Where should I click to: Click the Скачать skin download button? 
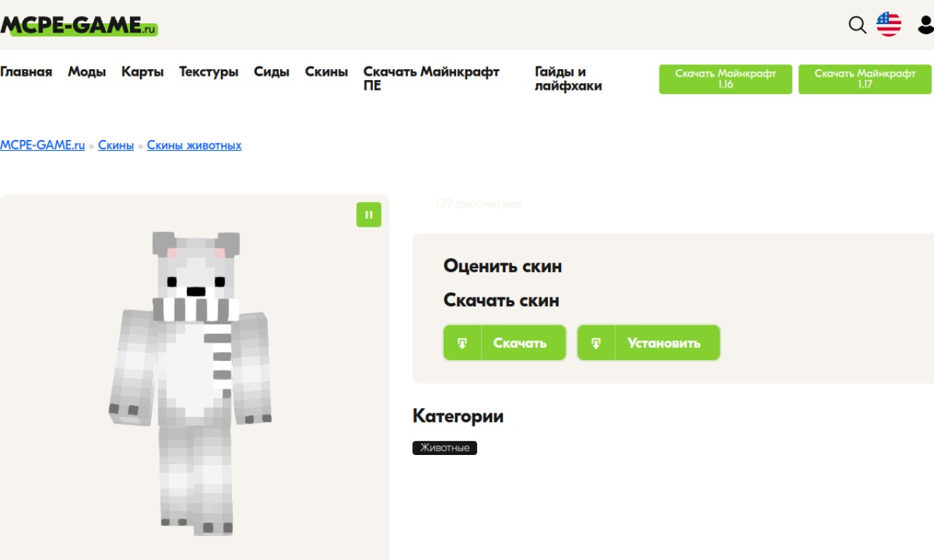pyautogui.click(x=504, y=343)
